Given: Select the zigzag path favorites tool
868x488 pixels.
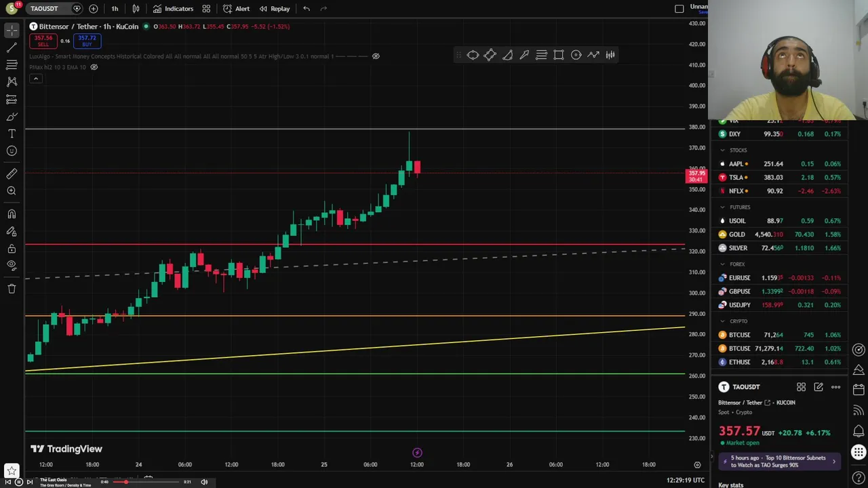Looking at the screenshot, I should [x=593, y=55].
